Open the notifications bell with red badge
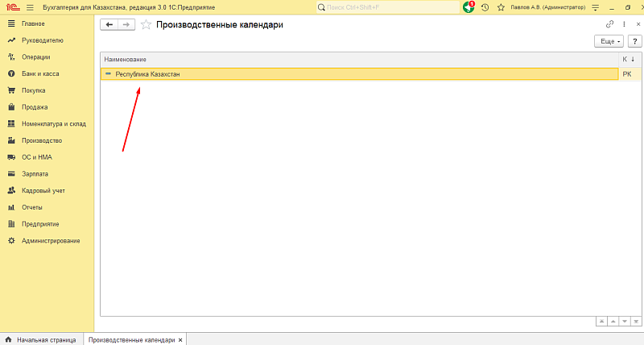 tap(469, 7)
